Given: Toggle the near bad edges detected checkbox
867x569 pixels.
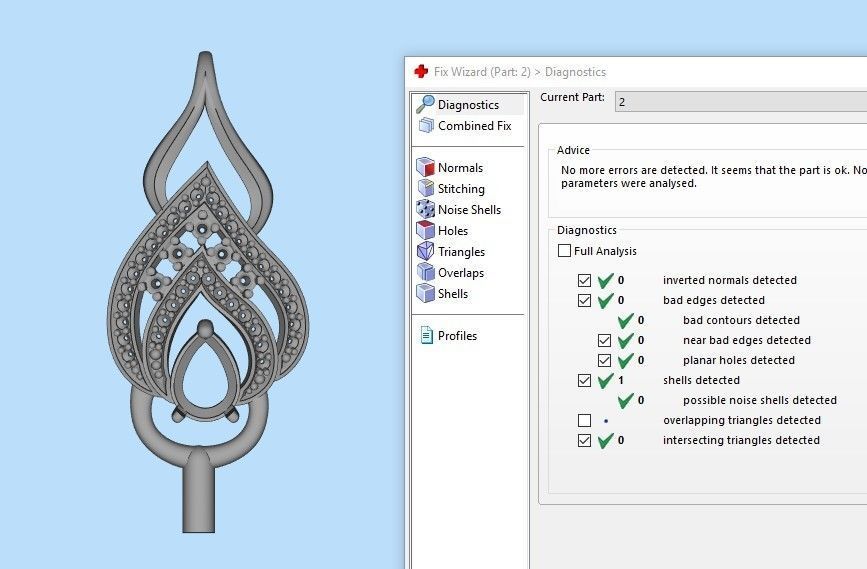Looking at the screenshot, I should tap(605, 341).
